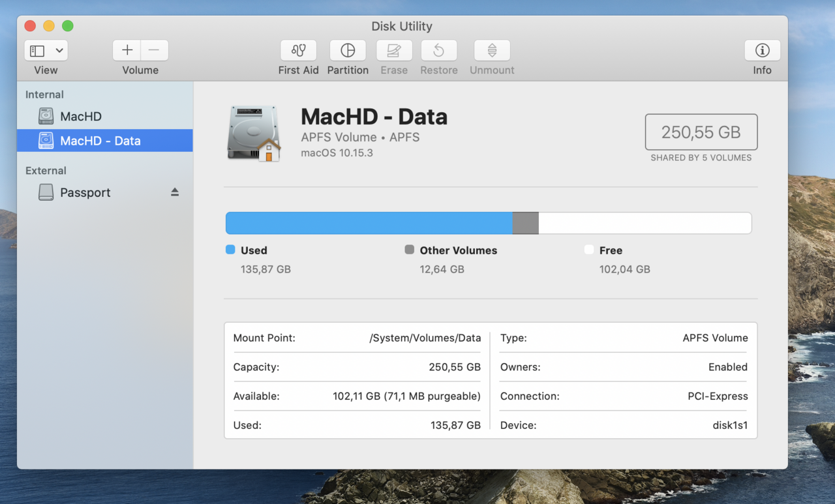Add a volume with the plus button
This screenshot has height=504, width=835.
[x=127, y=50]
